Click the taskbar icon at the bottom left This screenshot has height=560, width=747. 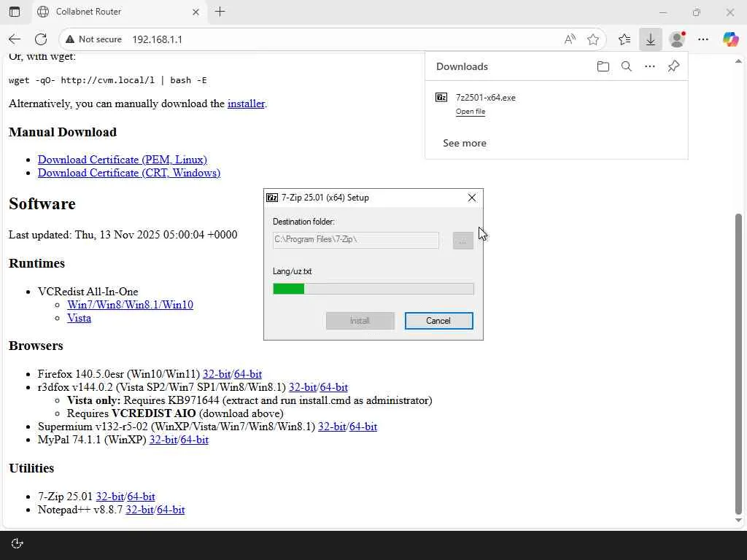pos(18,543)
